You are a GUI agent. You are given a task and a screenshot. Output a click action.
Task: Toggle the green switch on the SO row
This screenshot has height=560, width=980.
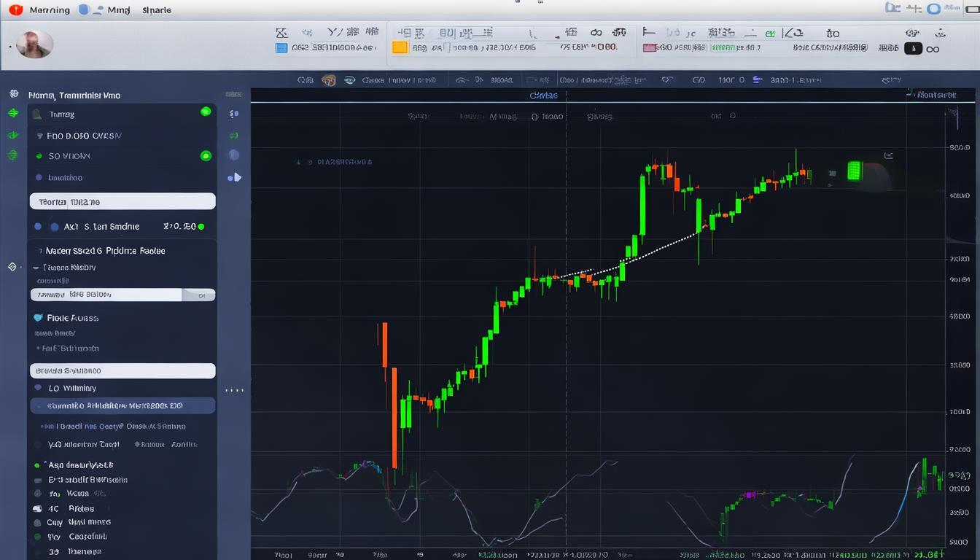(206, 155)
